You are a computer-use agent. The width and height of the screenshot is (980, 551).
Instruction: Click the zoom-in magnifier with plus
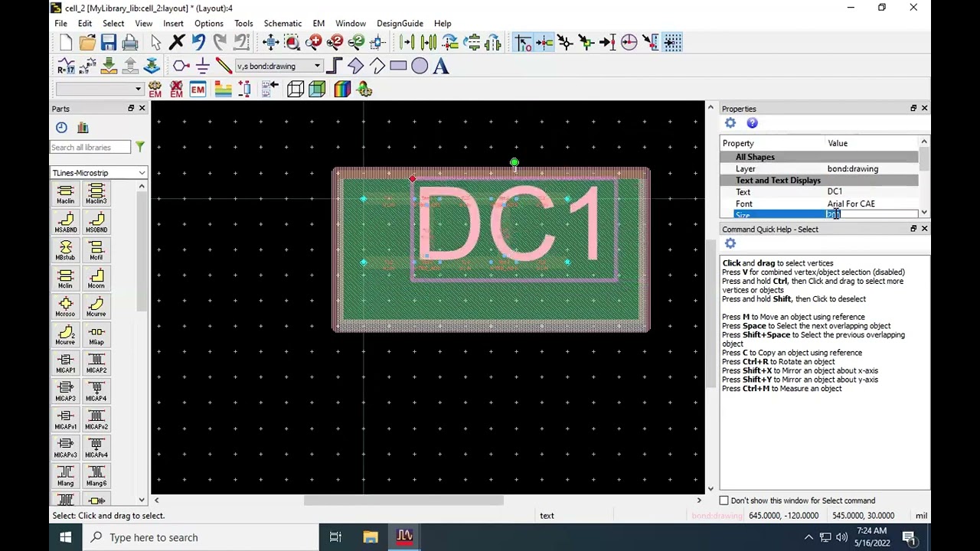[x=313, y=43]
